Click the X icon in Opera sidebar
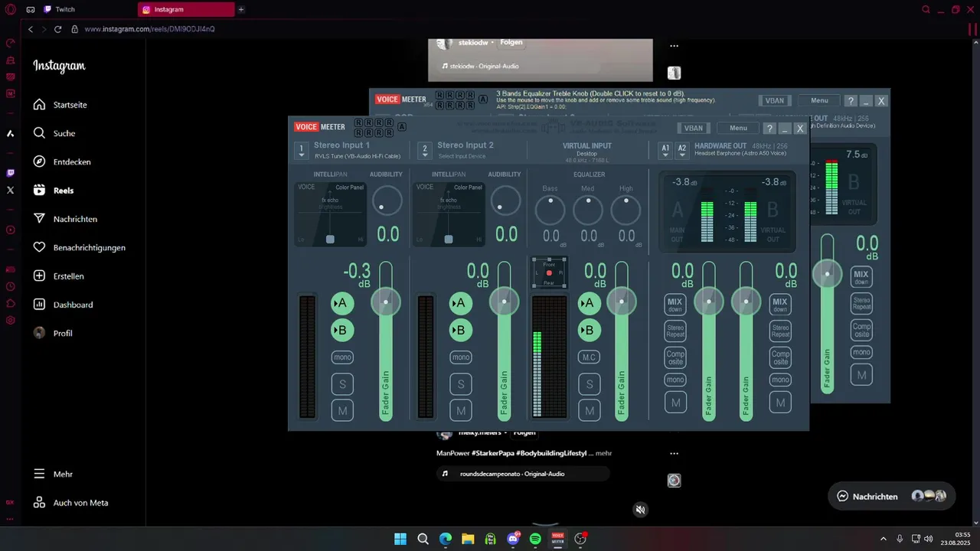This screenshot has width=980, height=551. point(10,190)
